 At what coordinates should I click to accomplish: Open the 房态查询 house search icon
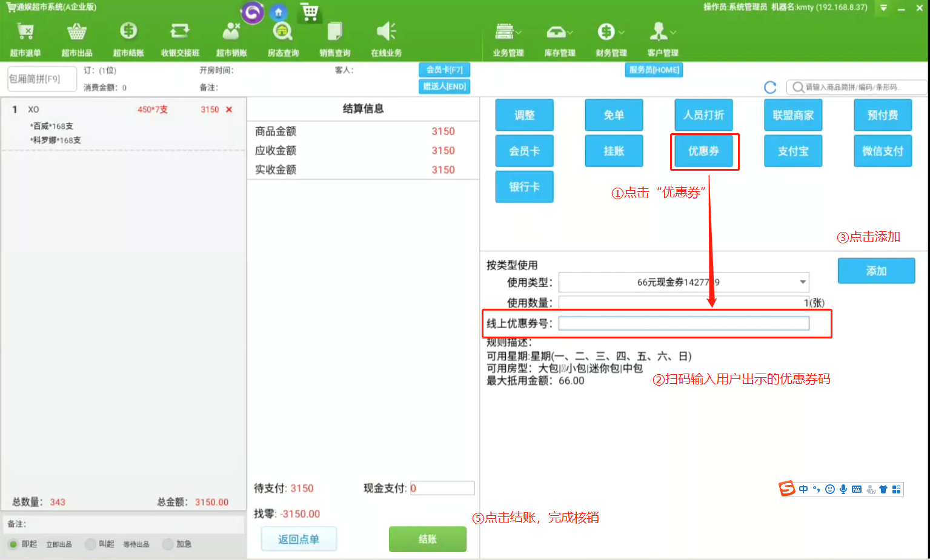tap(283, 31)
